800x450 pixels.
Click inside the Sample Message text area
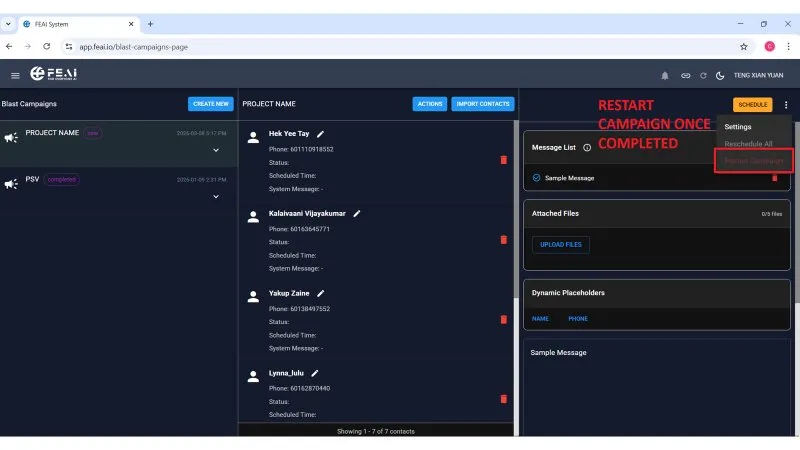pos(657,390)
